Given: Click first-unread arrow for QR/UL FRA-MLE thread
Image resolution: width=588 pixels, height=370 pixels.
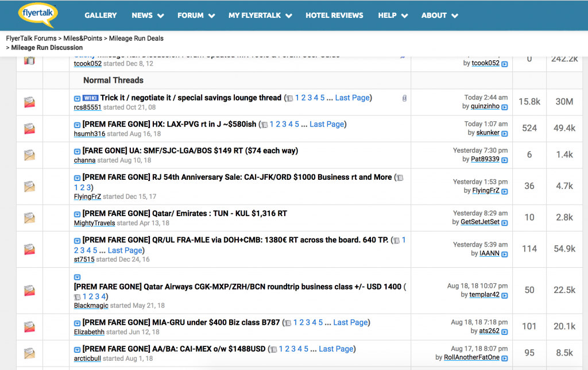Looking at the screenshot, I should 78,241.
